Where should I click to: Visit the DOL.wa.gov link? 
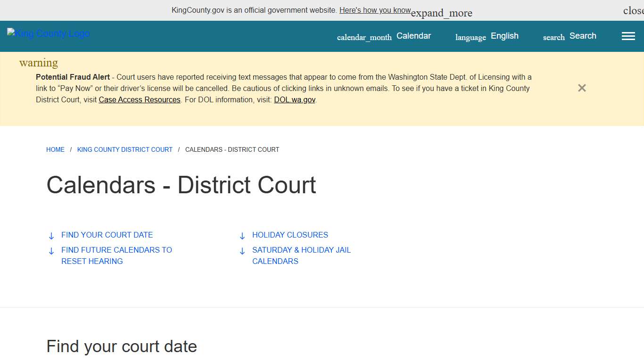294,99
